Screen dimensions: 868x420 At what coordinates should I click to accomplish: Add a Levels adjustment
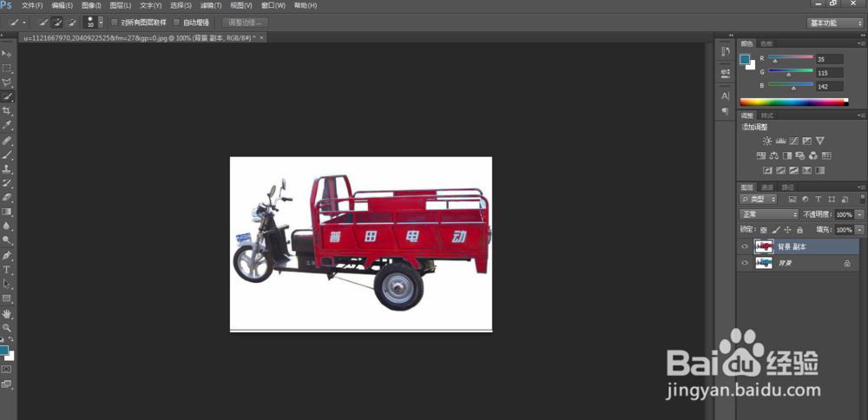click(x=780, y=141)
